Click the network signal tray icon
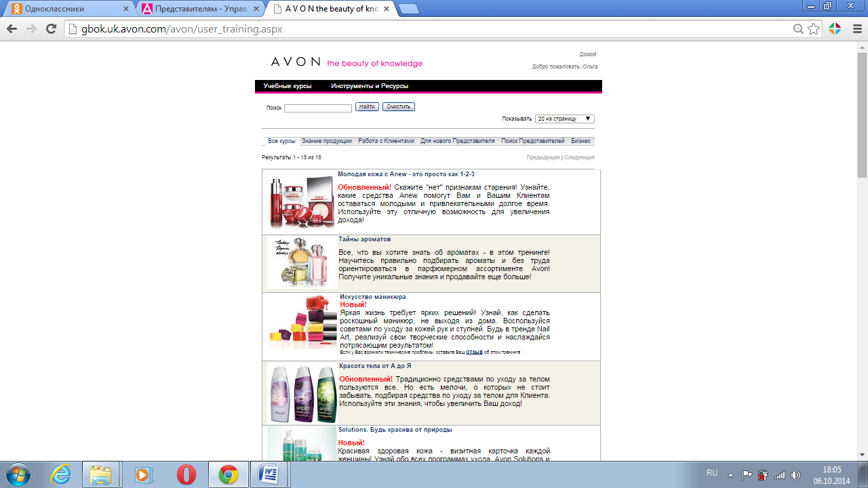868x488 pixels. 780,474
